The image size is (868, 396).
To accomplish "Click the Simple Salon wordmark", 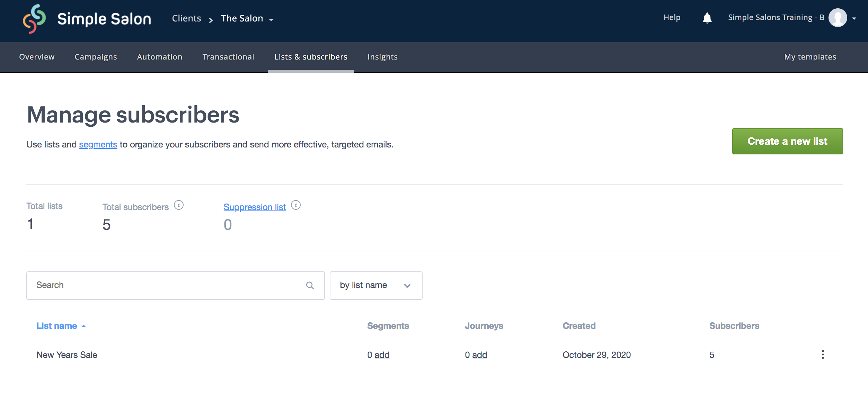I will 104,19.
